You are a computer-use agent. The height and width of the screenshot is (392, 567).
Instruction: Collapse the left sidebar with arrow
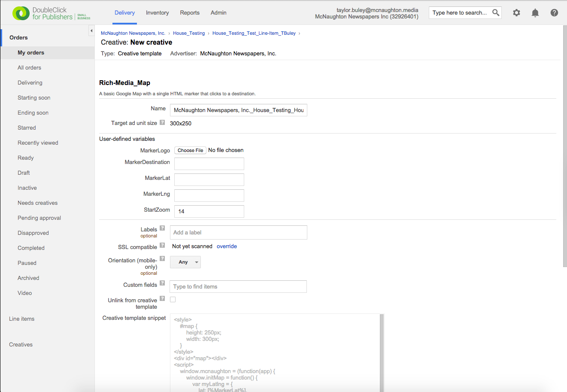click(x=91, y=31)
